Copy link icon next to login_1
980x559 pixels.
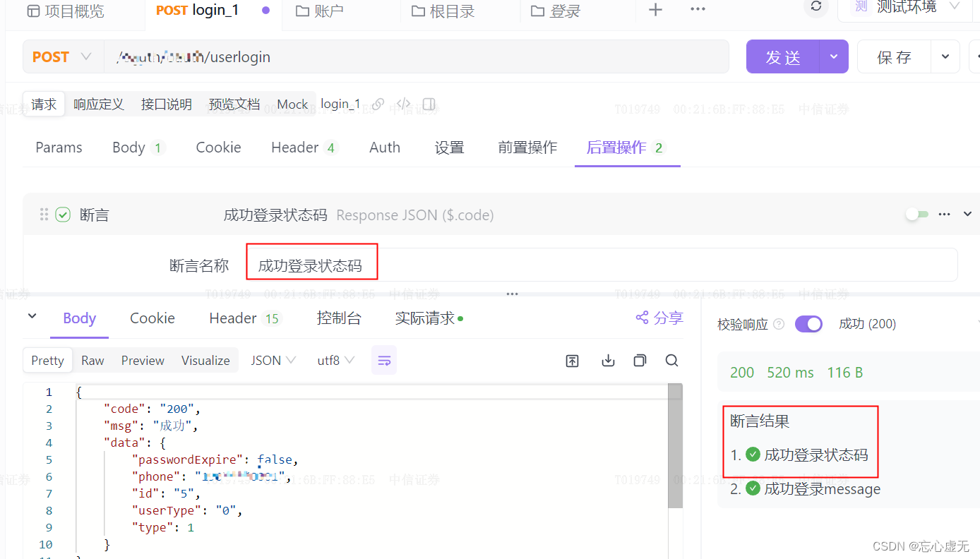coord(378,104)
